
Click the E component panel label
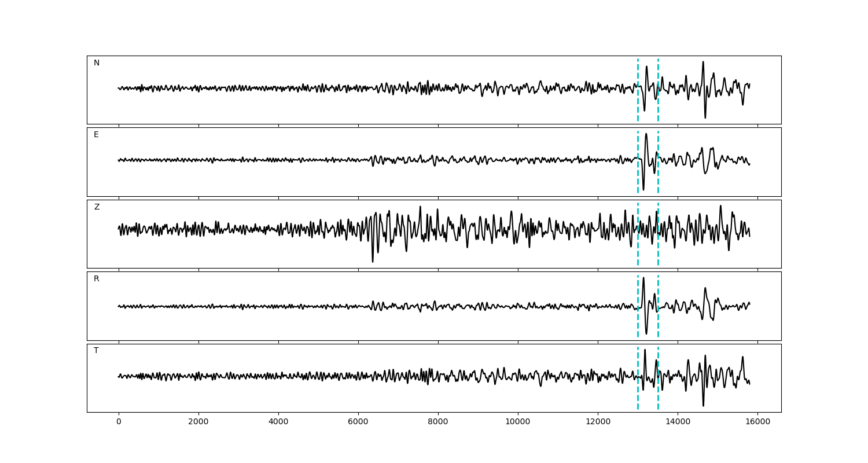point(97,135)
